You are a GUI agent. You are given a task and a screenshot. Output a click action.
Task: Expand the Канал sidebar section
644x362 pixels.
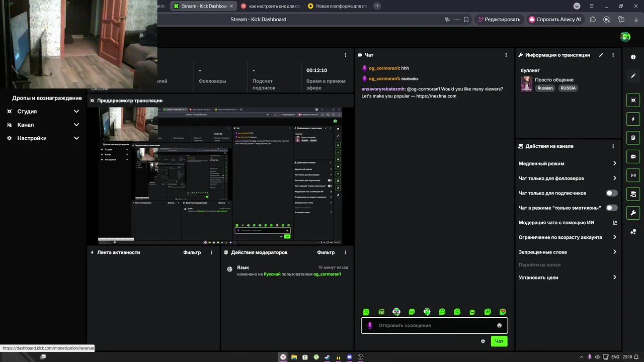point(43,125)
